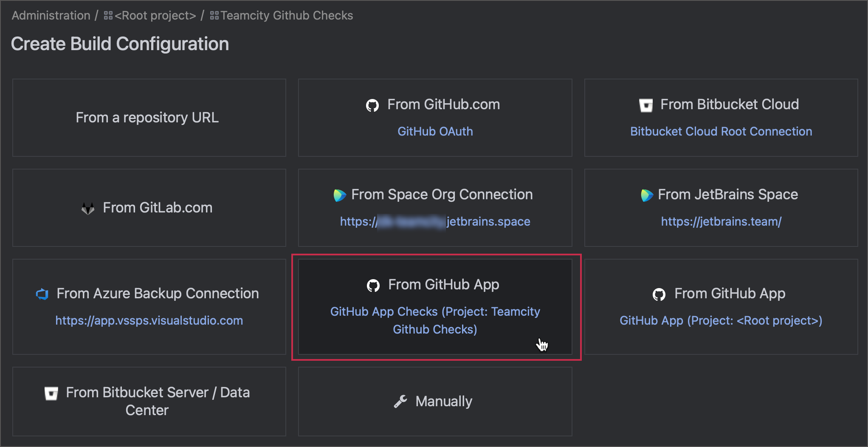Click the octocat icon on highlighted GitHub App tile
Viewport: 868px width, 447px height.
click(374, 285)
